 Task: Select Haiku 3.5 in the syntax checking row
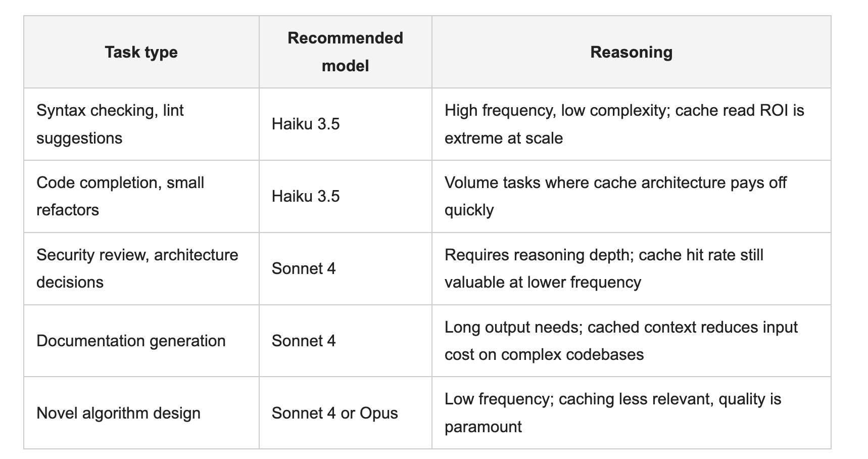[x=306, y=124]
